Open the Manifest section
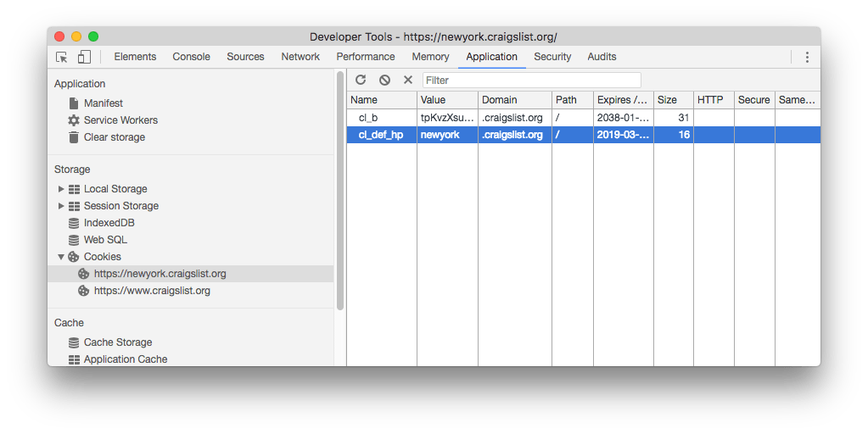This screenshot has height=434, width=868. 103,103
